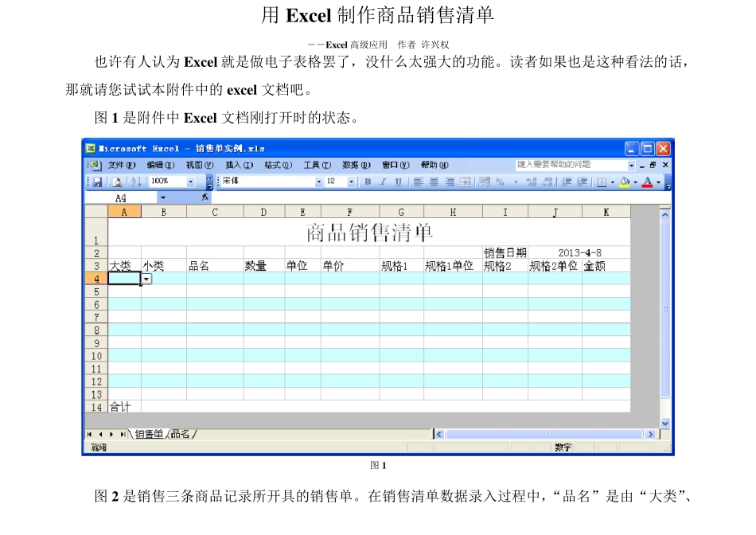Apply percent style format
The width and height of the screenshot is (756, 535).
pyautogui.click(x=500, y=182)
